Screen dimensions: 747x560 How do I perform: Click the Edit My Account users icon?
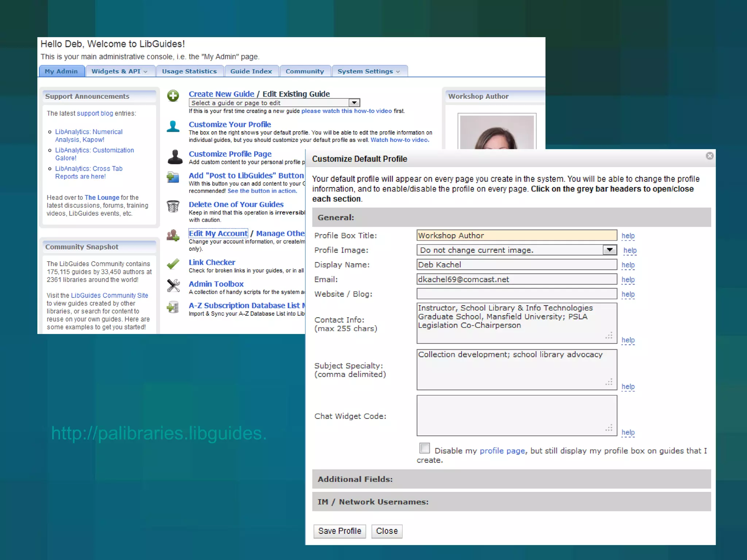click(x=173, y=235)
